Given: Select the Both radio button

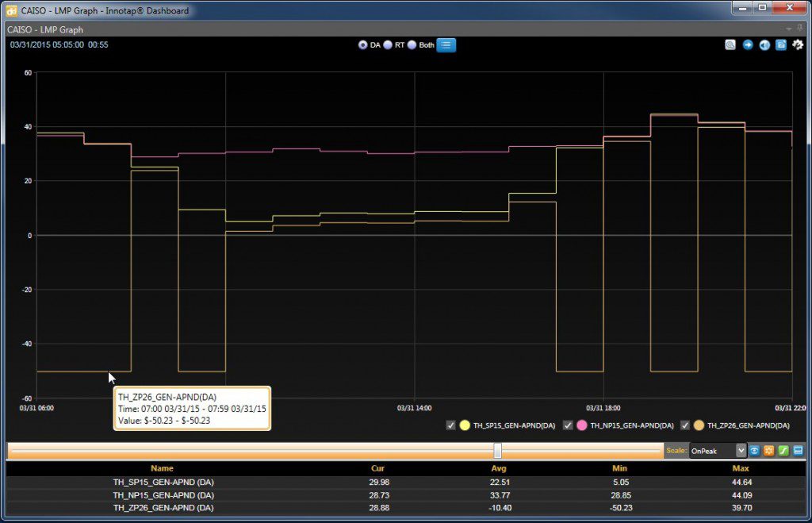Looking at the screenshot, I should 412,45.
